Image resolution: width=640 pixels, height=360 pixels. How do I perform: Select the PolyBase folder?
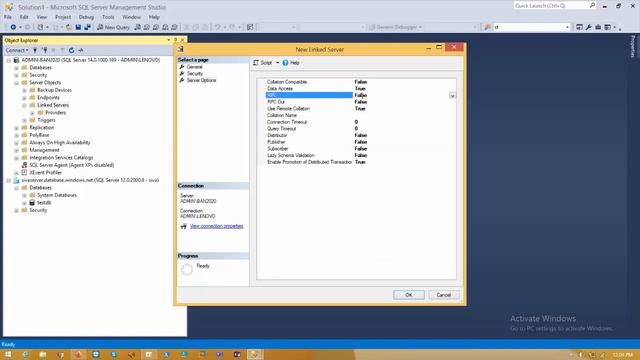[x=39, y=135]
